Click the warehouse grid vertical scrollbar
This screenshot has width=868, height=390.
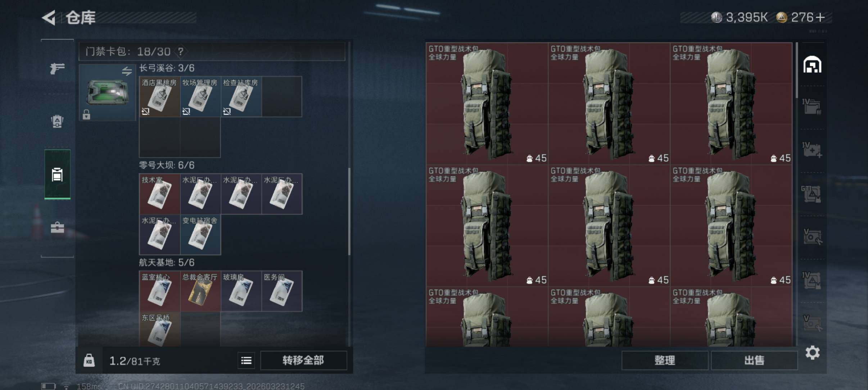(797, 70)
